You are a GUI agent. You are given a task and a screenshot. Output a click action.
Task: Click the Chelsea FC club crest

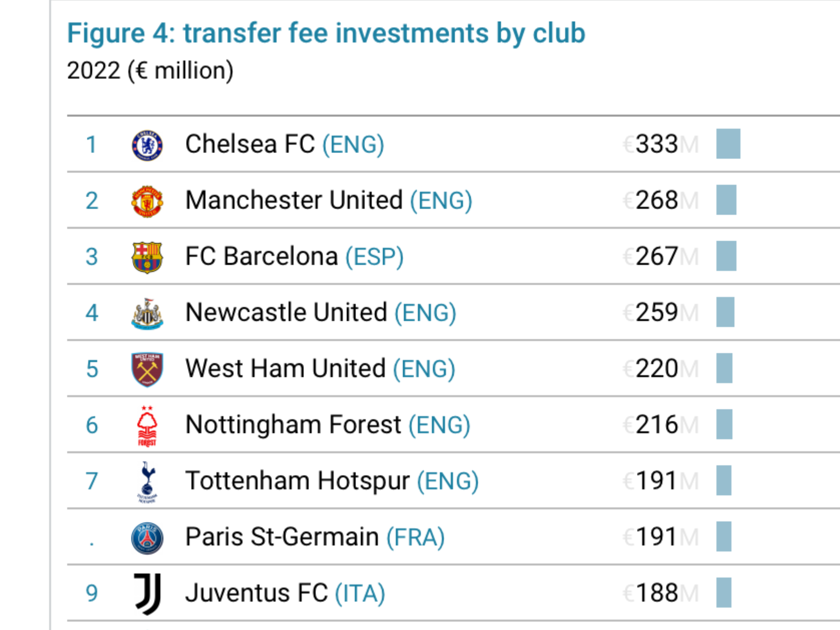[147, 145]
